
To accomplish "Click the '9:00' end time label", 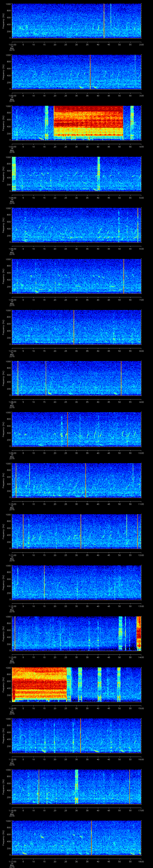I will (x=141, y=402).
